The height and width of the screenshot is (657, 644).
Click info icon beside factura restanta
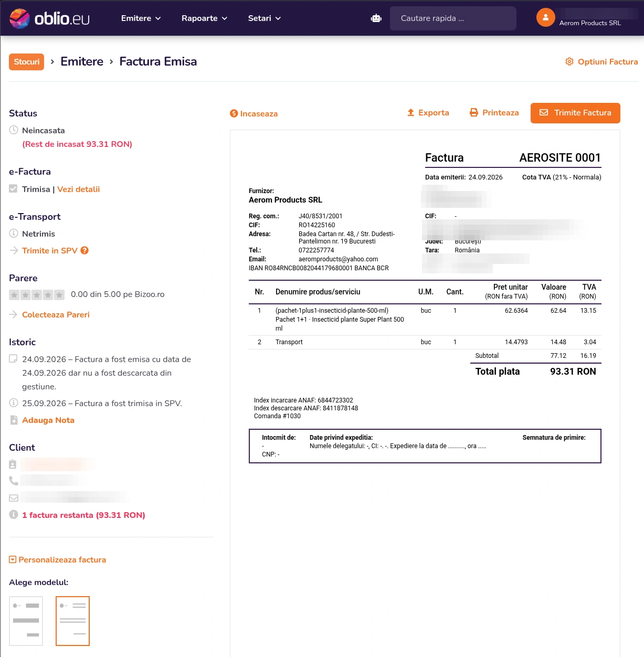click(x=14, y=515)
